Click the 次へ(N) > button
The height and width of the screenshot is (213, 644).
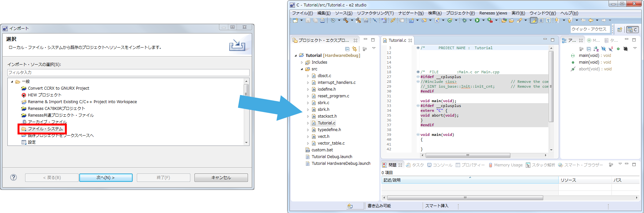click(x=106, y=178)
